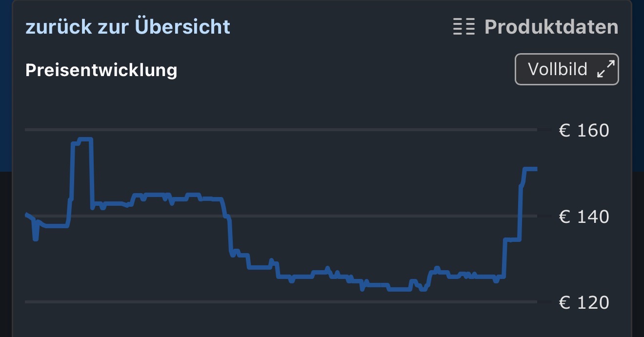Click the Produktdaten list icon
Image resolution: width=644 pixels, height=337 pixels.
pos(463,27)
